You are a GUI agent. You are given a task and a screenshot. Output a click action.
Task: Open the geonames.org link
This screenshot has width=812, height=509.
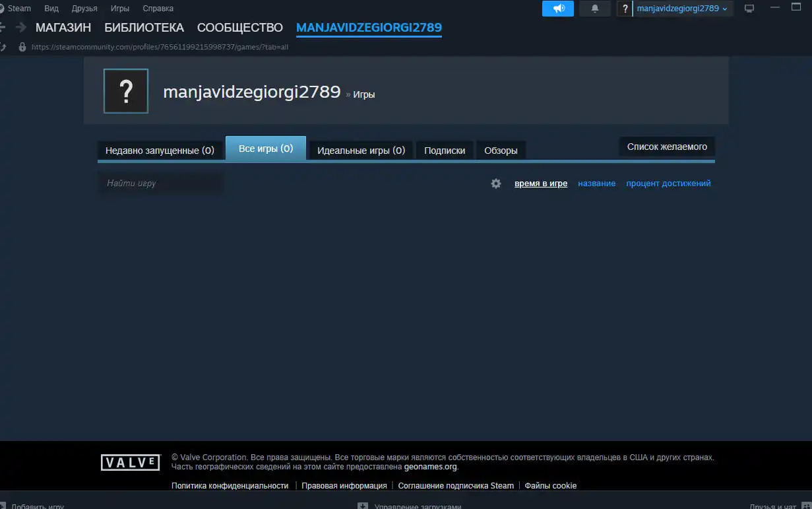tap(431, 467)
